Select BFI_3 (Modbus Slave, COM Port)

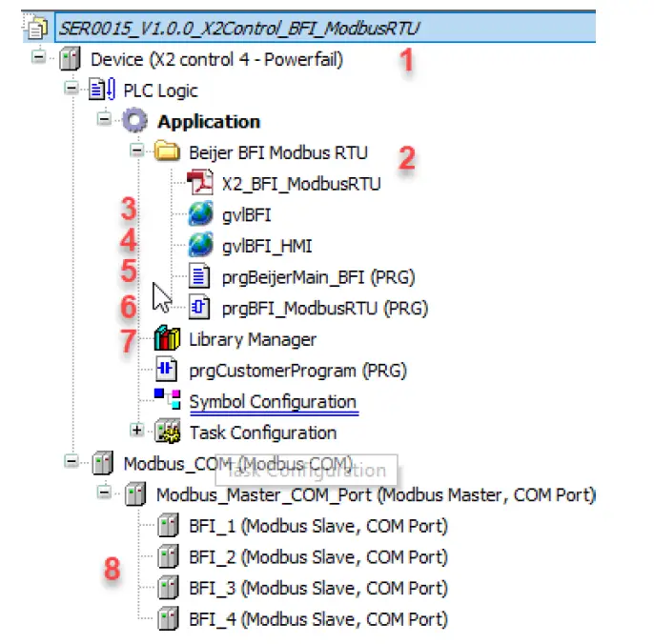pyautogui.click(x=318, y=588)
